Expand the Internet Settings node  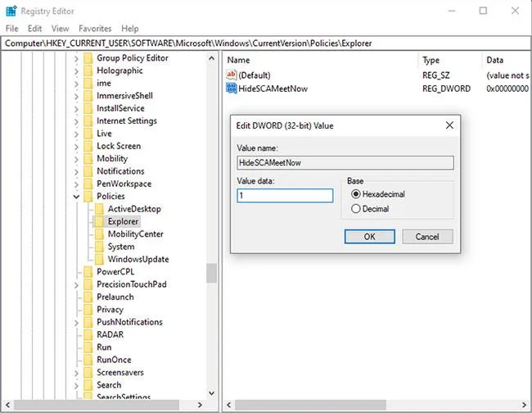[76, 121]
